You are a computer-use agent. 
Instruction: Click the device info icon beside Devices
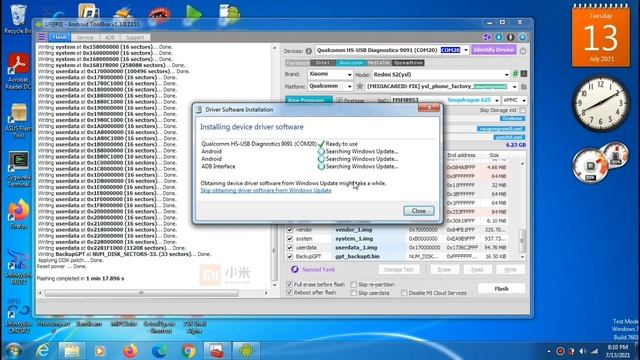pyautogui.click(x=309, y=51)
